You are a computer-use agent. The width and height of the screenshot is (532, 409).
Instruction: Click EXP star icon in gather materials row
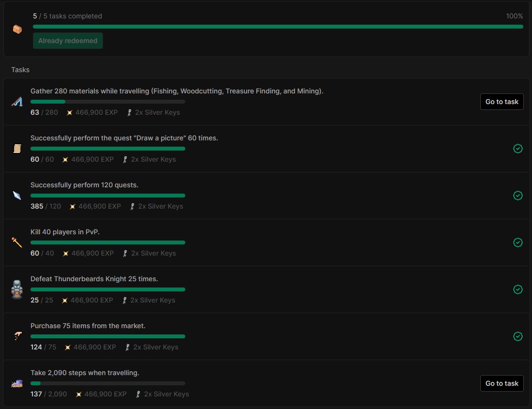(70, 113)
